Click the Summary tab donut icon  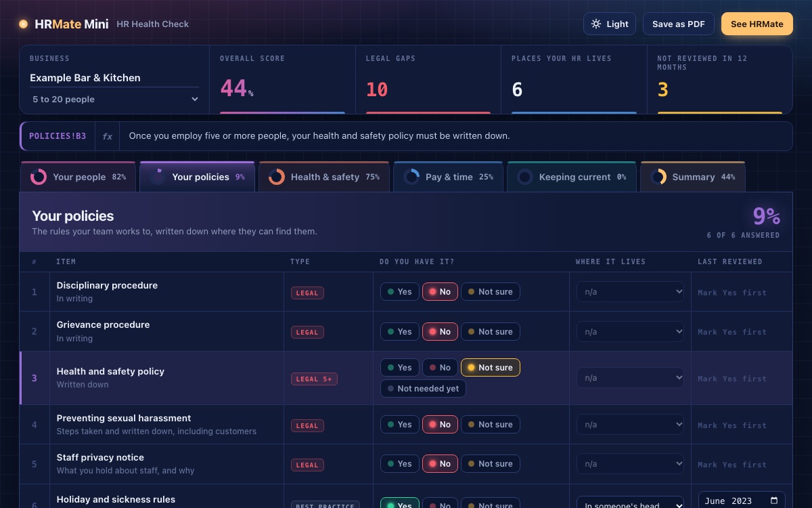[658, 177]
